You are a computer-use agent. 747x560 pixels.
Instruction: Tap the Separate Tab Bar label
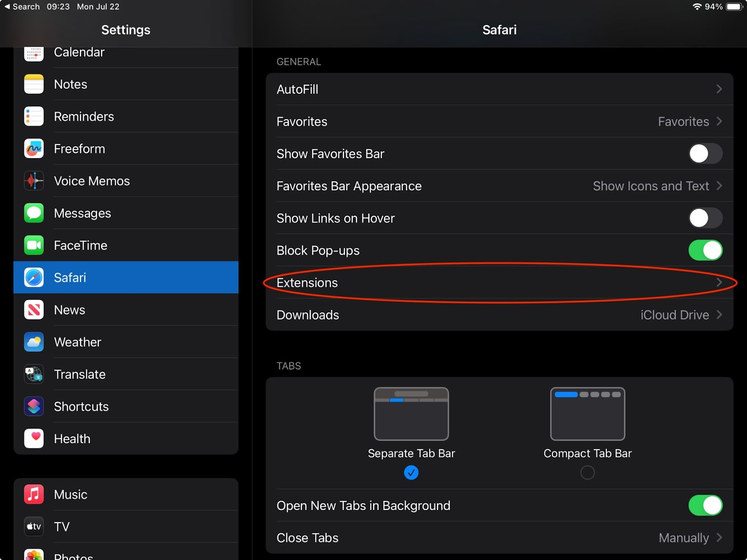[411, 453]
